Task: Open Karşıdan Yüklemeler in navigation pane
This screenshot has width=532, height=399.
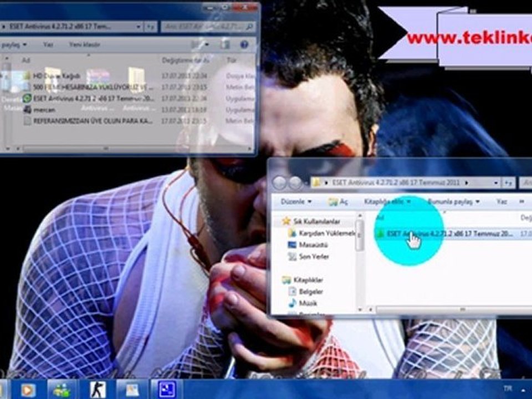Action: (x=323, y=233)
